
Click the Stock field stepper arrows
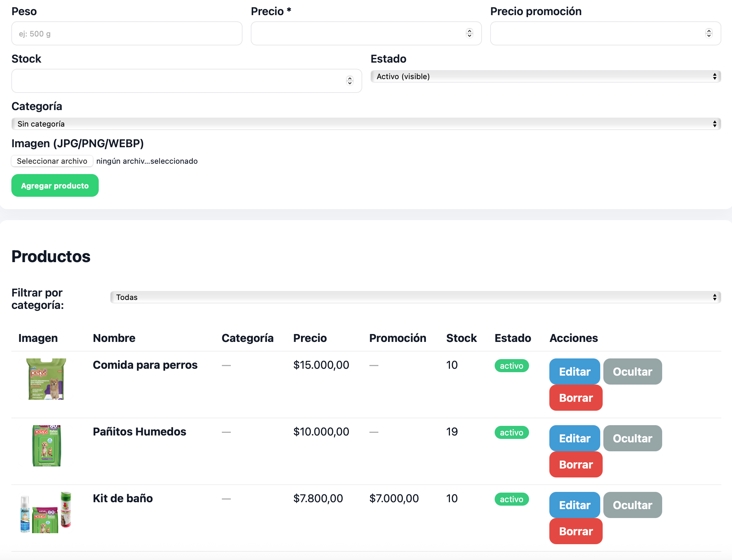(349, 81)
